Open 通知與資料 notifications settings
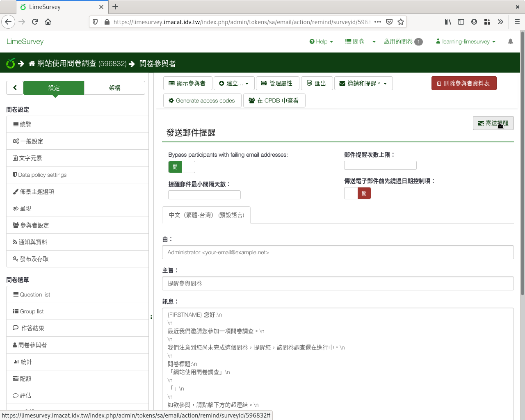Screen dimensions: 525x420 coord(78,242)
